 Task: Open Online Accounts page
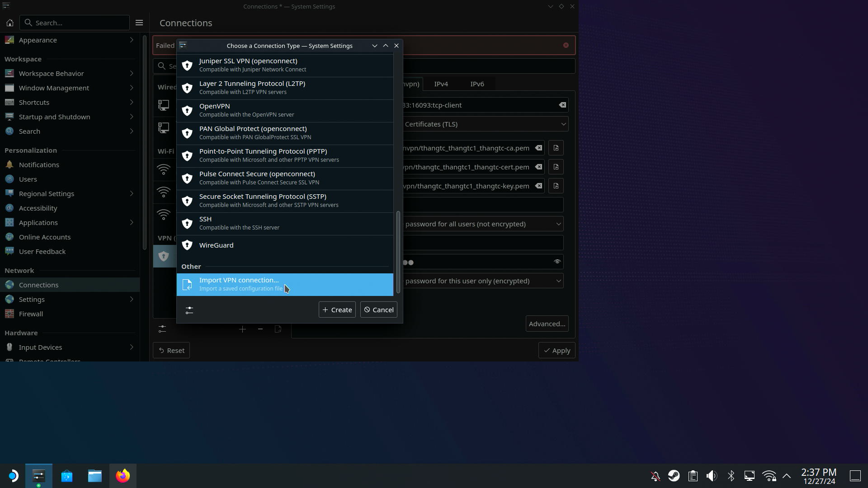point(70,237)
